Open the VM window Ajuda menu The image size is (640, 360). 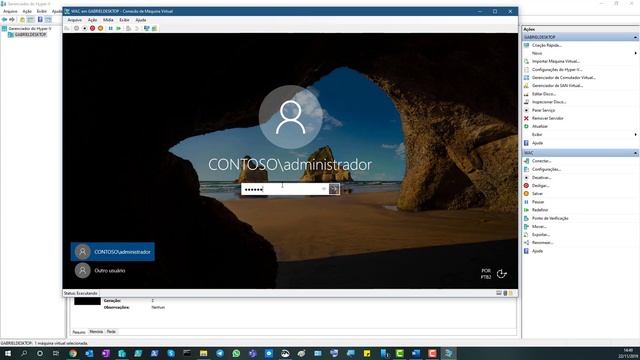pyautogui.click(x=141, y=20)
